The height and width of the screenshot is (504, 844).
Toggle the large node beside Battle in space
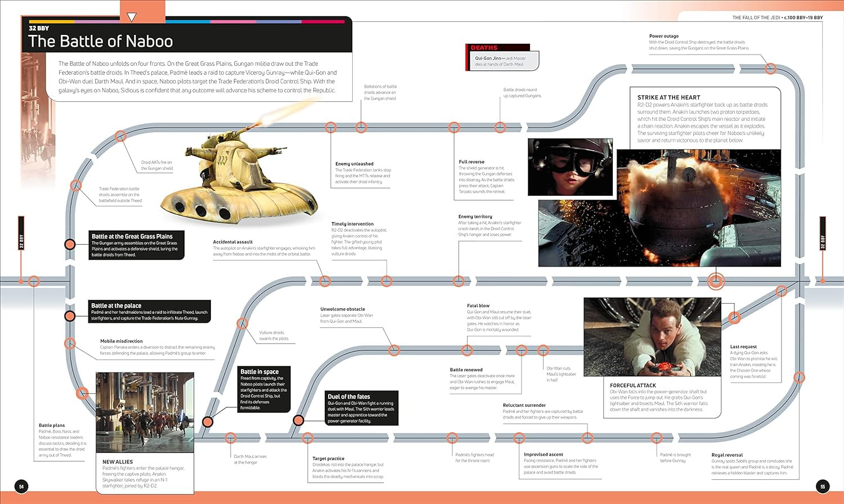pos(208,421)
